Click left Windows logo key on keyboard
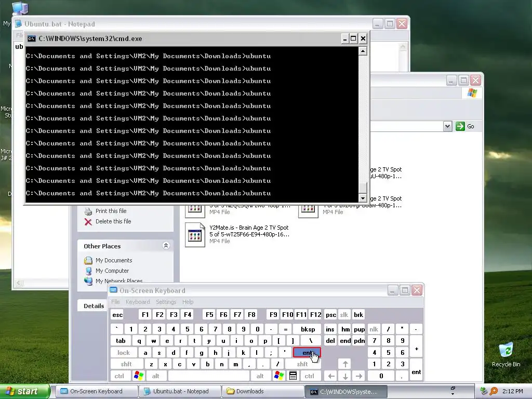The width and height of the screenshot is (532, 399). tap(139, 376)
